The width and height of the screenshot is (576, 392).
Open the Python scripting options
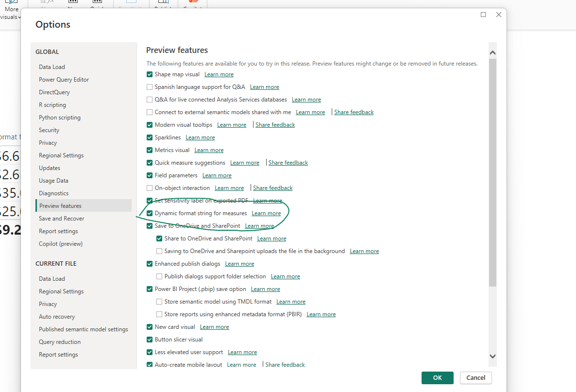click(60, 118)
